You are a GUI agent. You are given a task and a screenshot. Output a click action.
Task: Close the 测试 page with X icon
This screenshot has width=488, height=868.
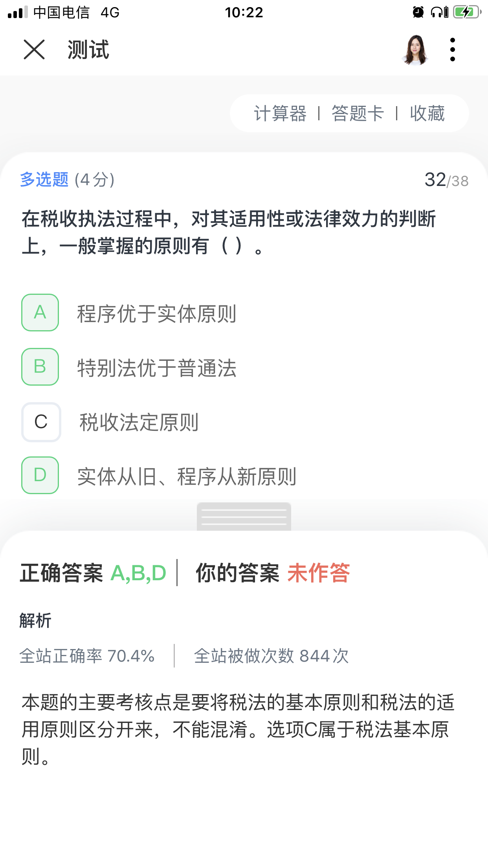click(x=34, y=50)
